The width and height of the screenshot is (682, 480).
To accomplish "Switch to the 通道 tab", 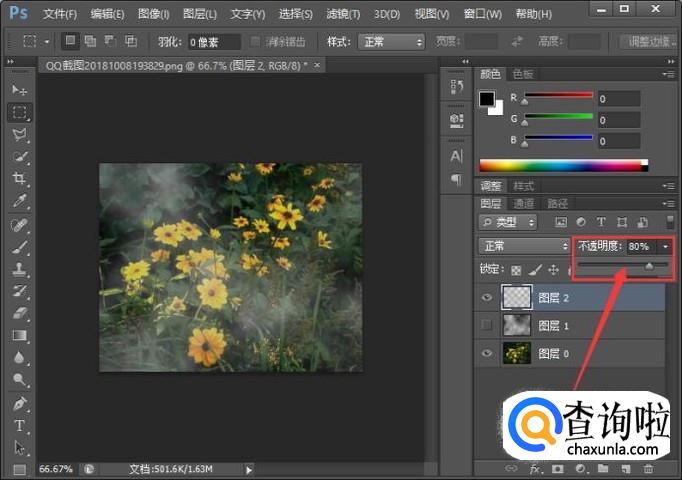I will click(x=524, y=203).
